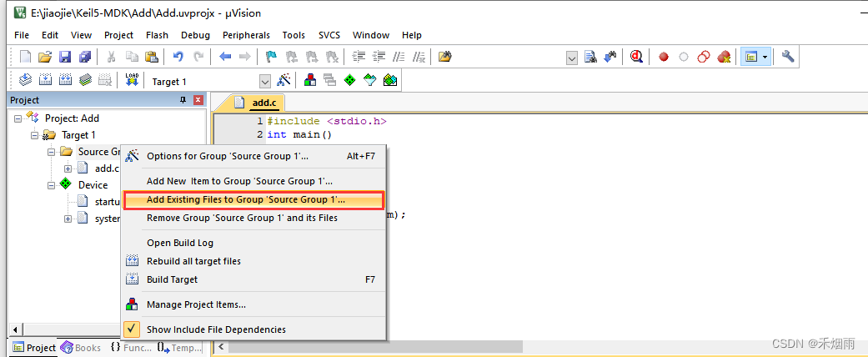The height and width of the screenshot is (357, 868).
Task: Select Manage Project Items... in context menu
Action: [253, 304]
